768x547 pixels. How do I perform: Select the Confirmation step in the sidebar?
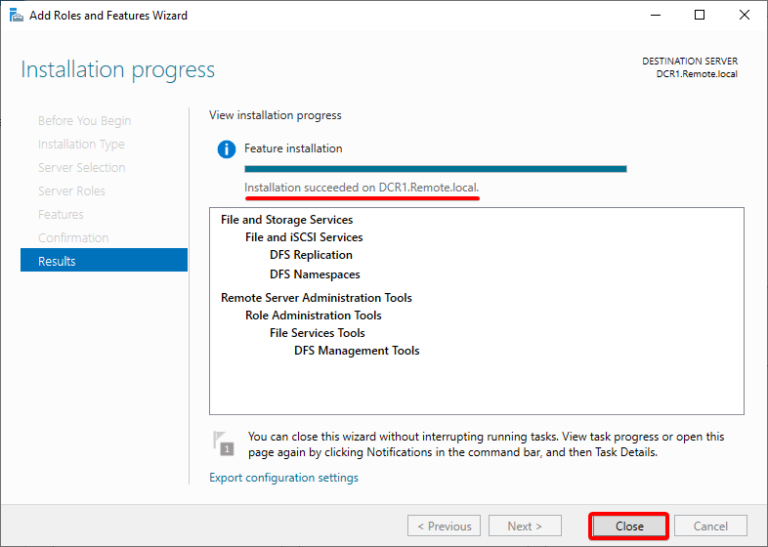73,238
